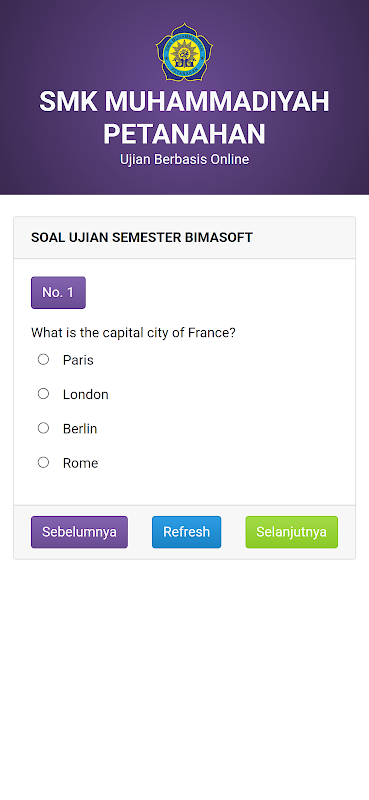Go to next question with Selanjutnya
369x800 pixels.
[291, 532]
